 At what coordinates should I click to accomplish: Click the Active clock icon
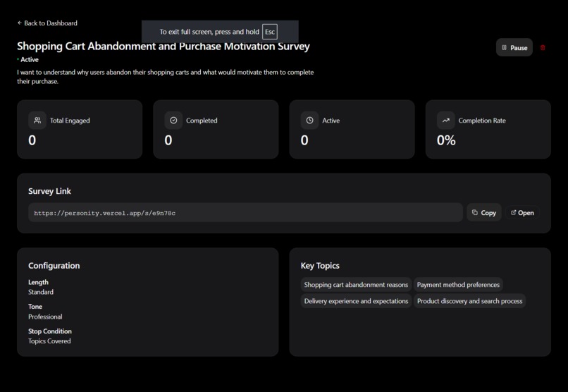[309, 121]
